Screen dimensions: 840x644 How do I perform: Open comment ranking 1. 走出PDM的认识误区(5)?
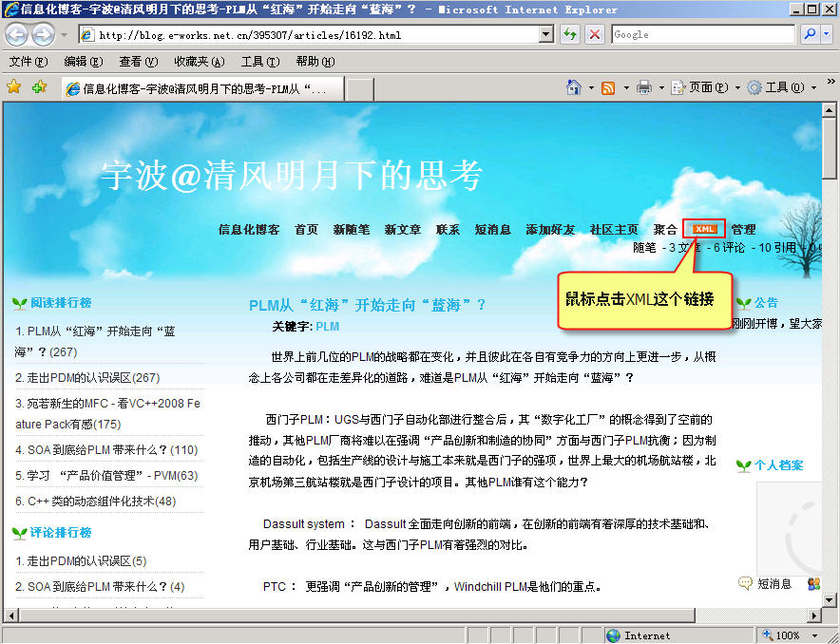[x=81, y=561]
